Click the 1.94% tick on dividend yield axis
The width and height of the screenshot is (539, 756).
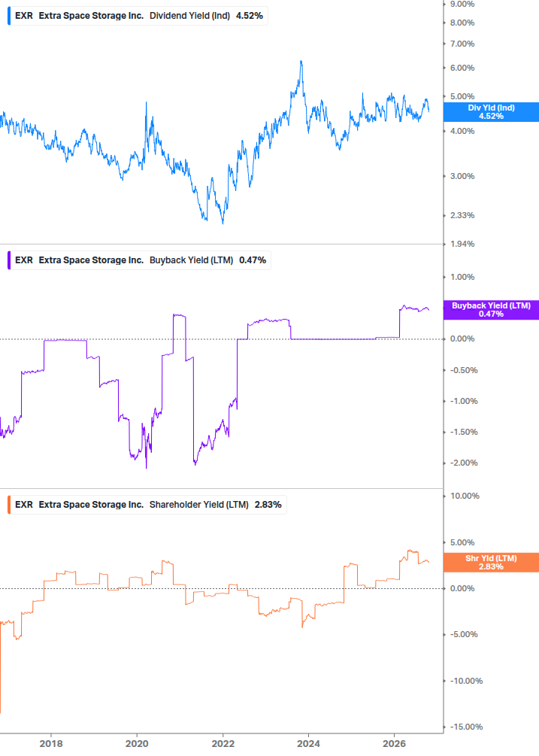[462, 244]
